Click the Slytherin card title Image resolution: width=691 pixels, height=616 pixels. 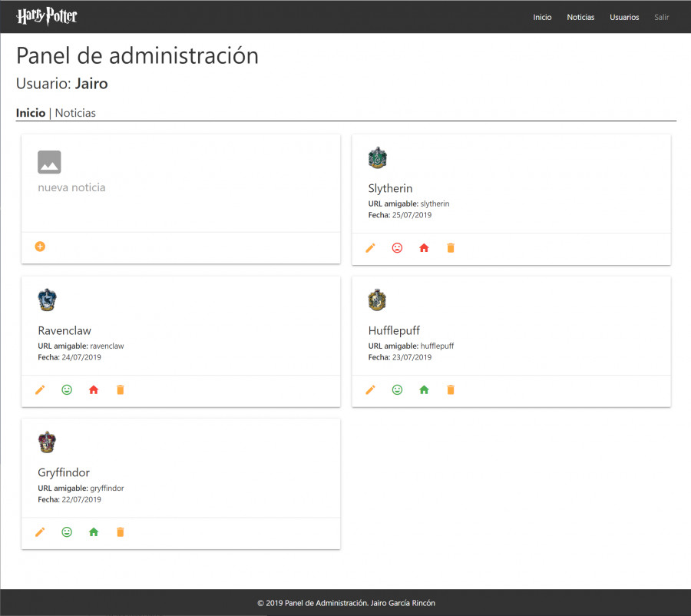tap(391, 189)
